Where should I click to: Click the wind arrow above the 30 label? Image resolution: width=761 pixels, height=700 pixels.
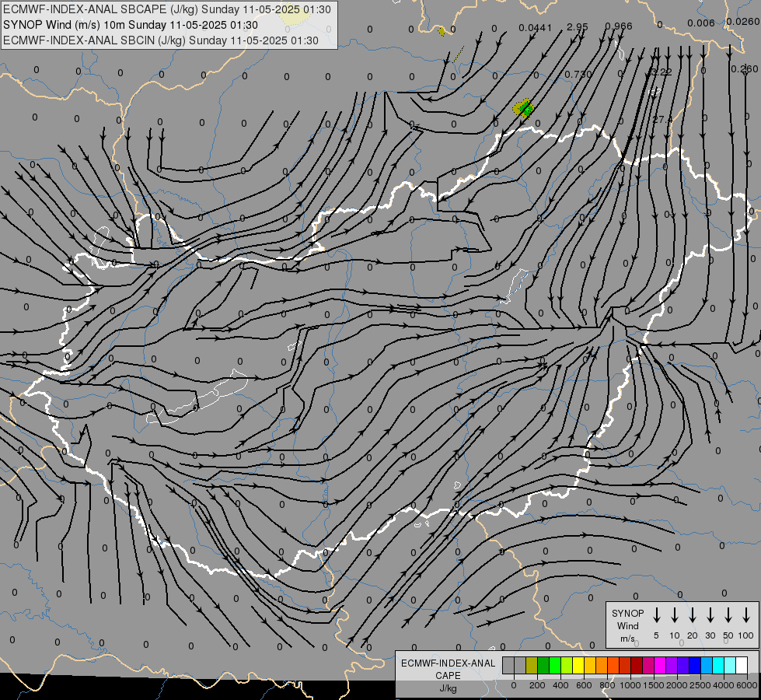click(x=710, y=615)
